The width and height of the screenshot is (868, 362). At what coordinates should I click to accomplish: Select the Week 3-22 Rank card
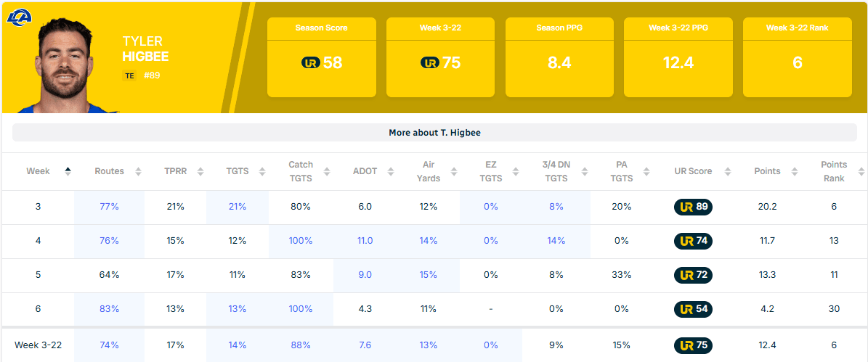(797, 57)
